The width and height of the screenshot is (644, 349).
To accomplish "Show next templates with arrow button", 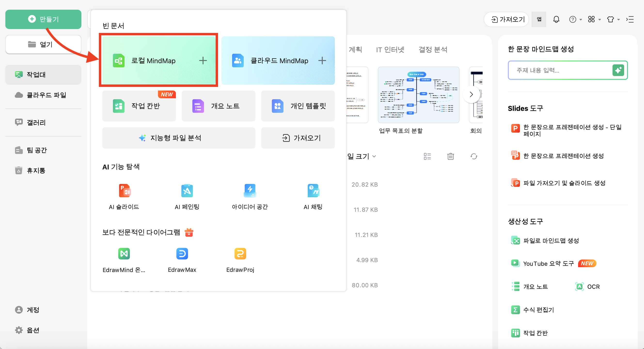I will coord(471,94).
